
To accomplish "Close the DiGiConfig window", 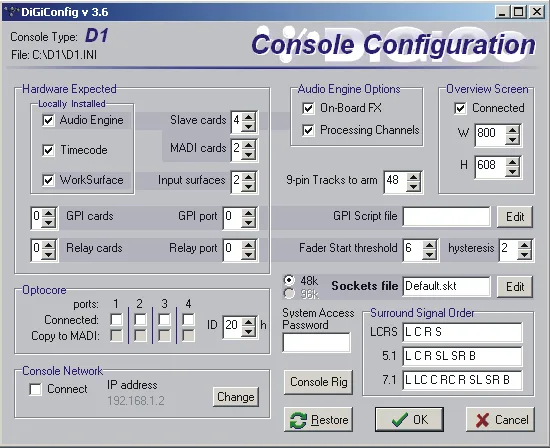I will [x=536, y=12].
